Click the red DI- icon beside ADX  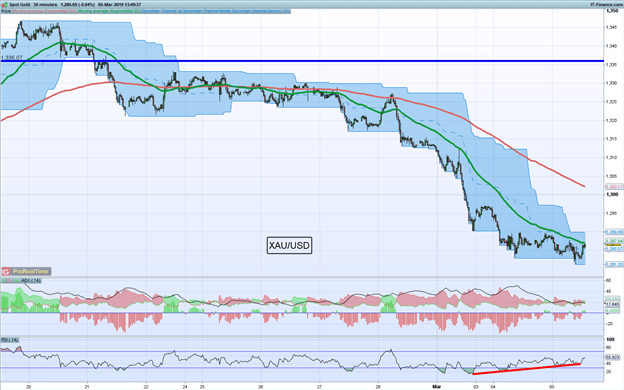point(9,281)
